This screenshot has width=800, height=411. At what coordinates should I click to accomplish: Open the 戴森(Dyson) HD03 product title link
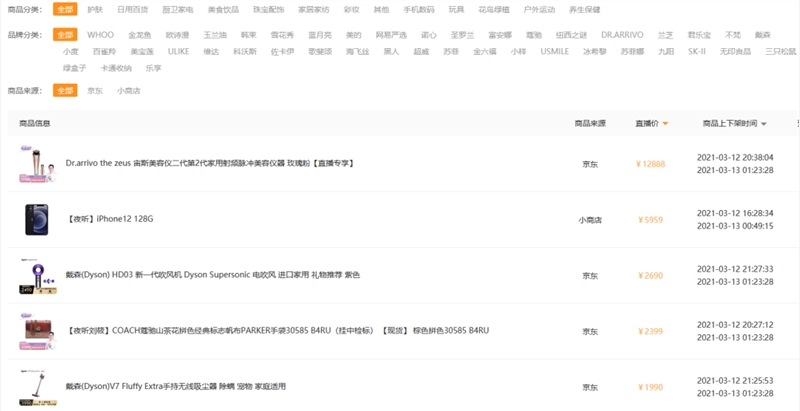coord(212,275)
